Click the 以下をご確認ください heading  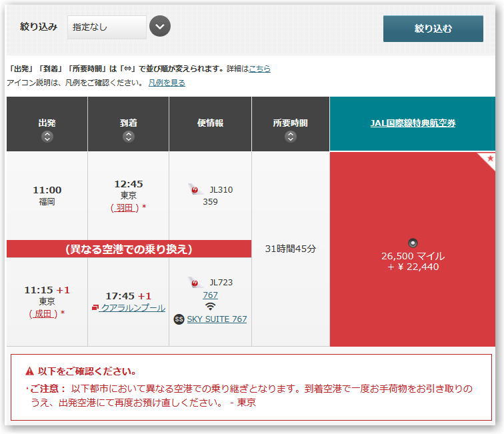tap(87, 371)
